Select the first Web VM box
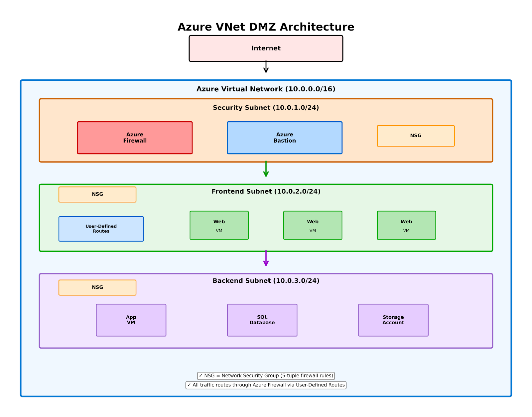The image size is (532, 417). point(219,225)
